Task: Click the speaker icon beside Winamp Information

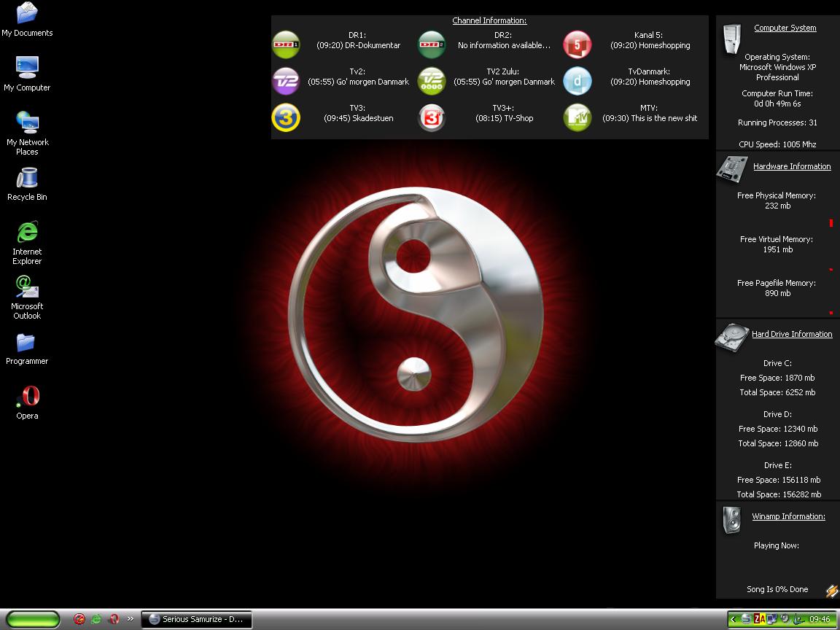Action: click(732, 520)
